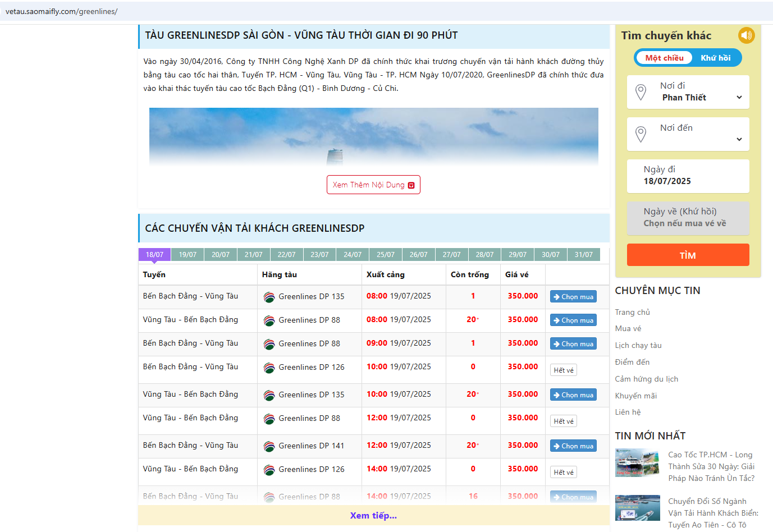Click the Ngày về (Khứ hồi) date field
773x532 pixels.
point(688,218)
